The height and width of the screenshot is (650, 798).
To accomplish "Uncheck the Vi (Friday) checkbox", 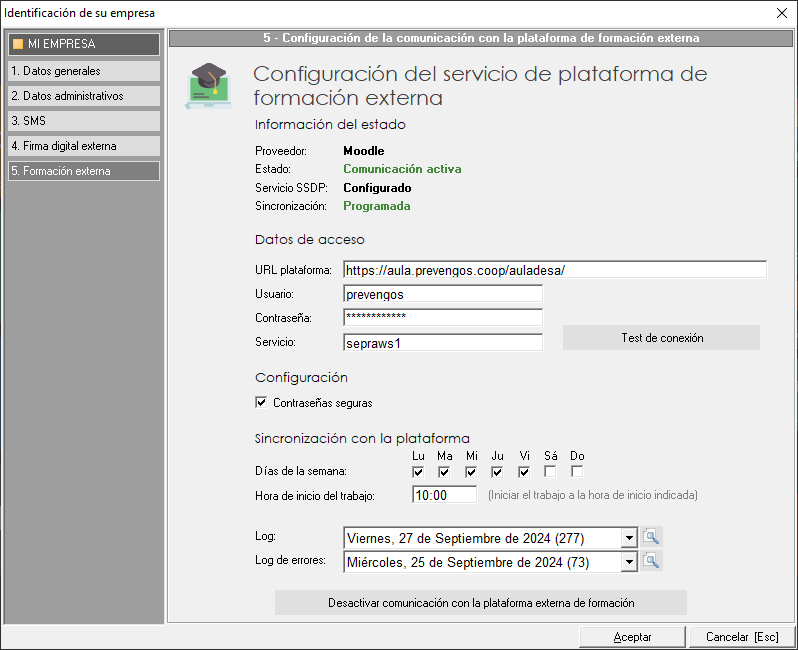I will tap(524, 472).
